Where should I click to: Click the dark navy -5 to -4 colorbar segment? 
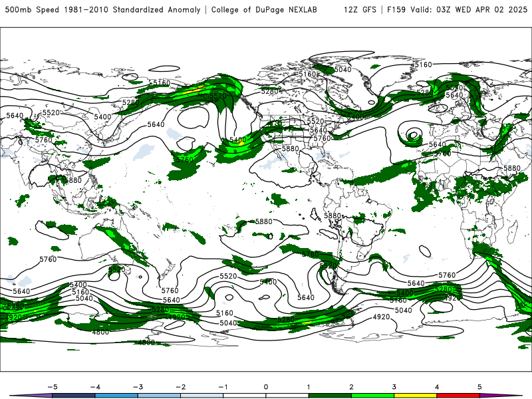(x=74, y=396)
